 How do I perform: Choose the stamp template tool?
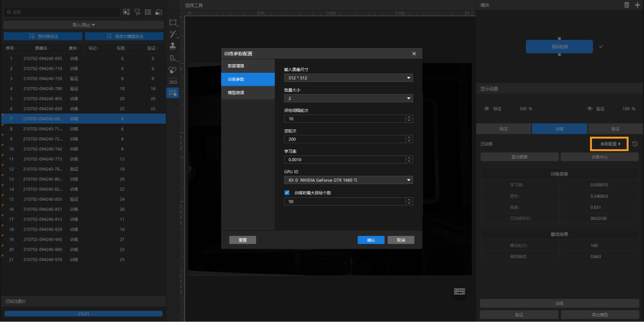click(173, 46)
